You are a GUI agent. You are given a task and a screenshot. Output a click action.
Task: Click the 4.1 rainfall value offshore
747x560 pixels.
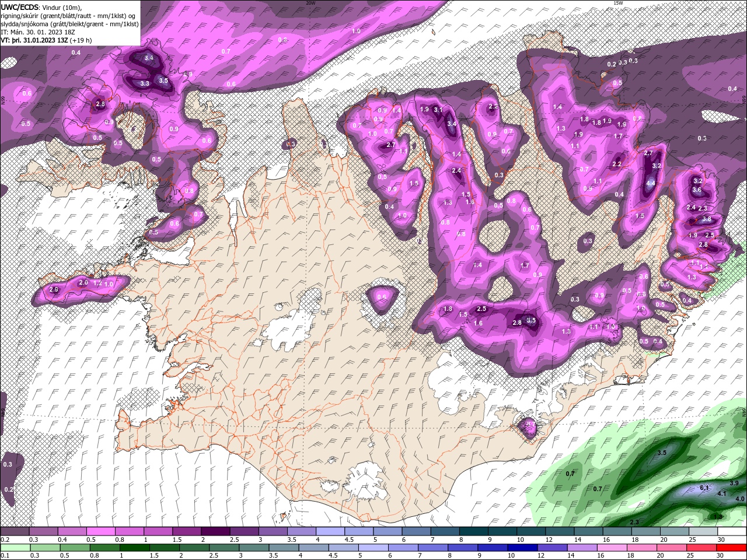[721, 494]
